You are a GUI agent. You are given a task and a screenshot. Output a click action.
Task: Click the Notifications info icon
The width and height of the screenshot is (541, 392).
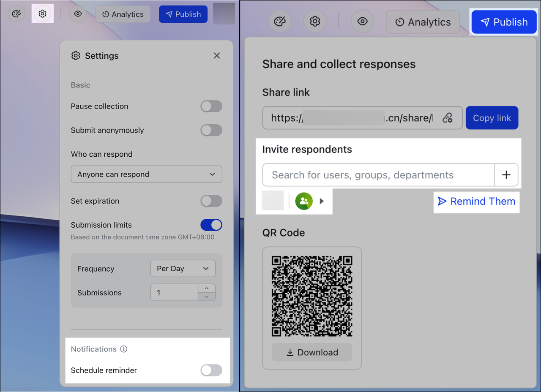point(124,349)
